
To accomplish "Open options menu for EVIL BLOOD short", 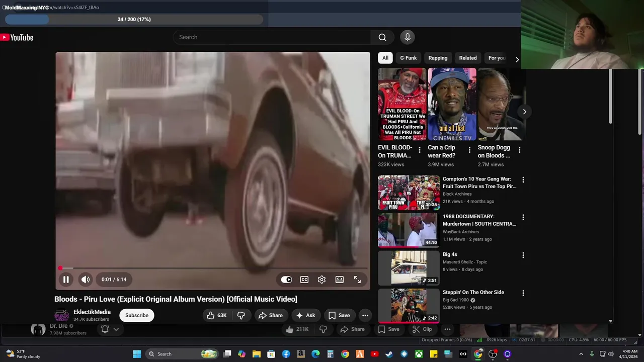I will pos(420,150).
